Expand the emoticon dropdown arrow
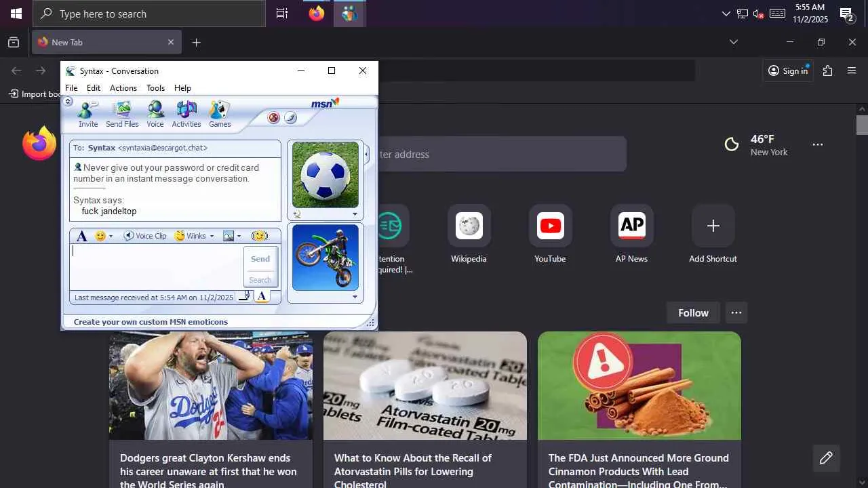 coord(111,237)
